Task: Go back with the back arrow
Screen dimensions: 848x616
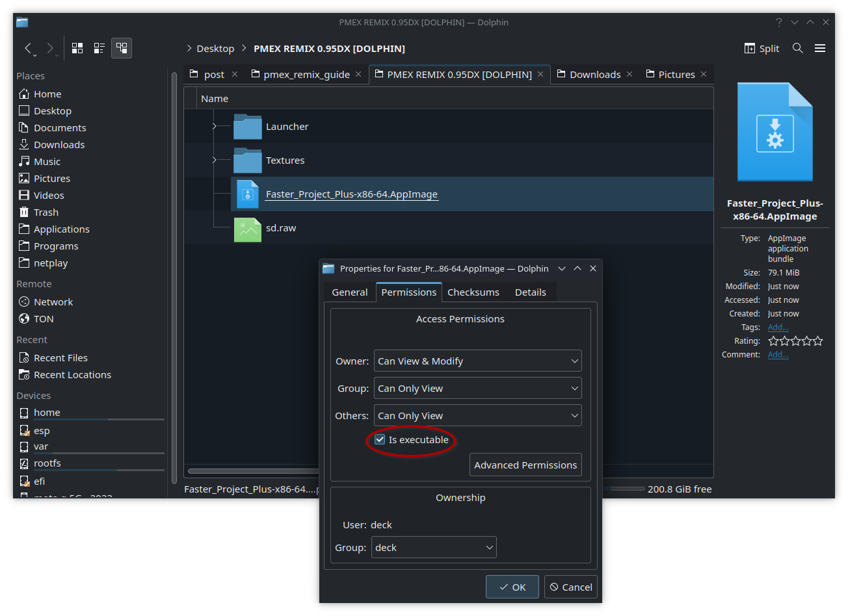Action: tap(29, 48)
